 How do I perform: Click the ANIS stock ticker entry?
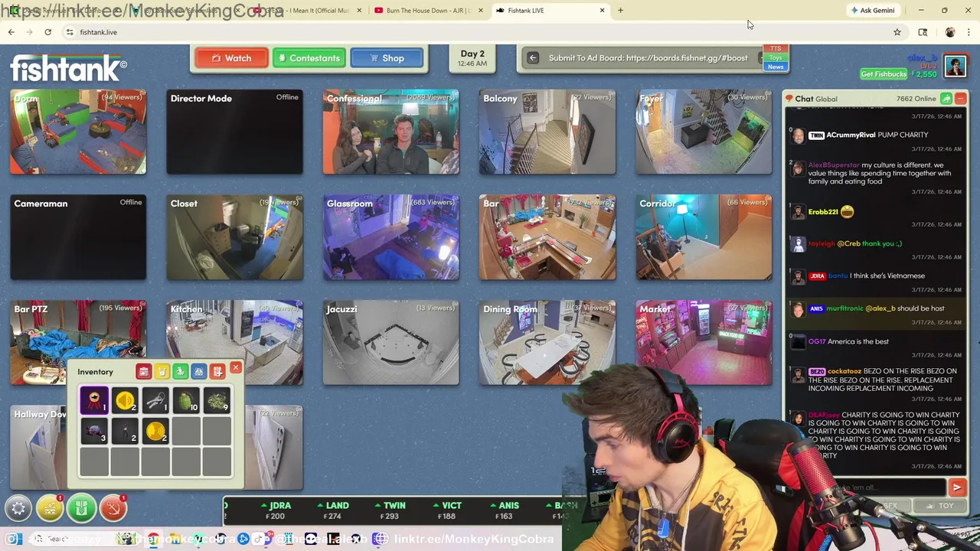click(505, 510)
